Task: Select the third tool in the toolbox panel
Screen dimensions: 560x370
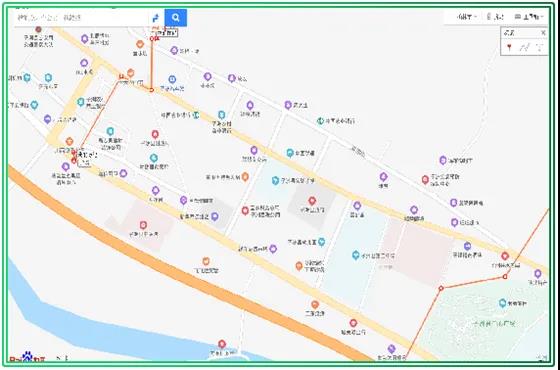Action: click(540, 47)
